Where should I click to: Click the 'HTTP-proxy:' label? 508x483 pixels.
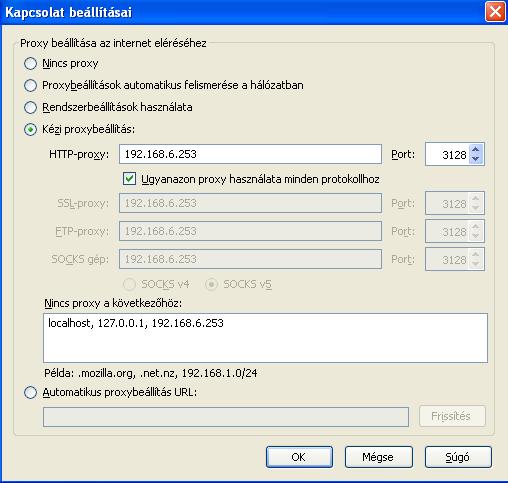[79, 154]
